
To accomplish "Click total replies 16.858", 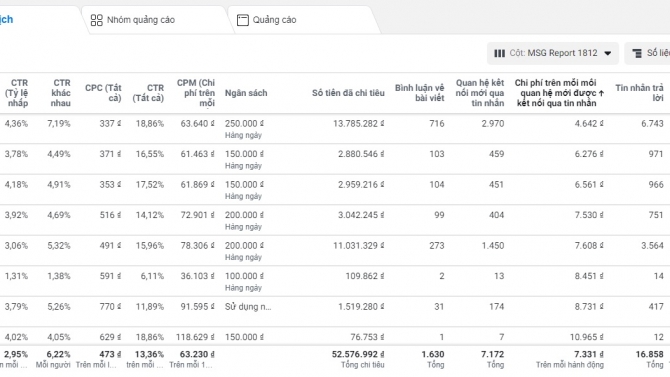I will (649, 354).
